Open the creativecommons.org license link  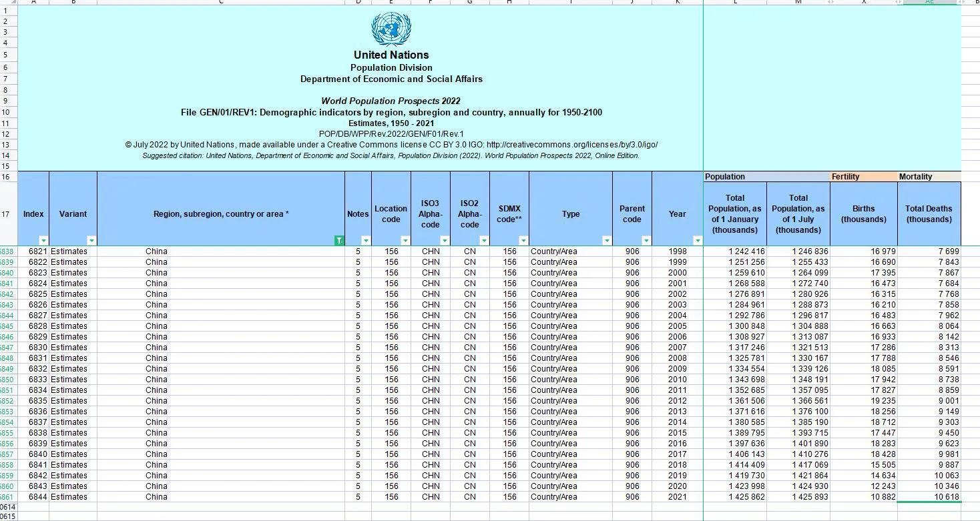(572, 145)
